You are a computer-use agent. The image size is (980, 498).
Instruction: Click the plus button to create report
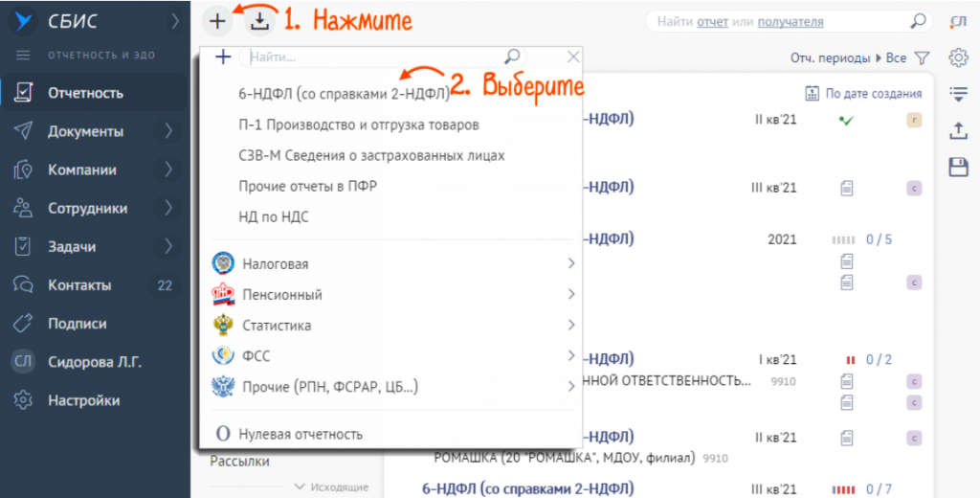[x=217, y=21]
